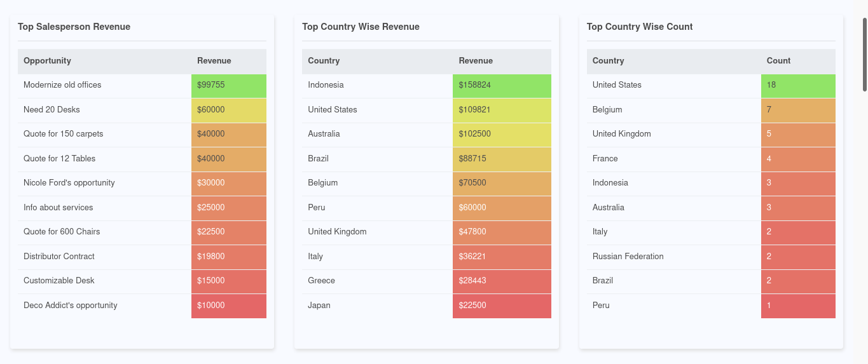
Task: Select Nicole Ford's opportunity entry
Action: pos(69,183)
